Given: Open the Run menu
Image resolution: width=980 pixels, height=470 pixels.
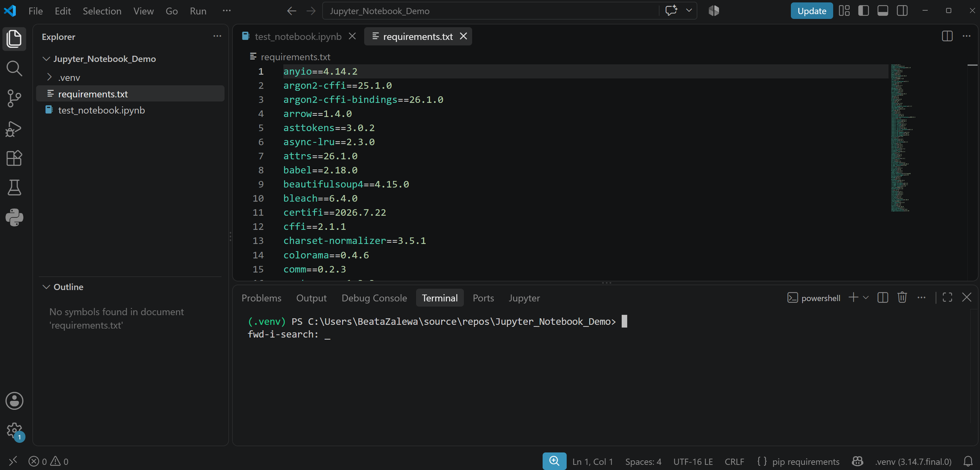Looking at the screenshot, I should point(198,11).
